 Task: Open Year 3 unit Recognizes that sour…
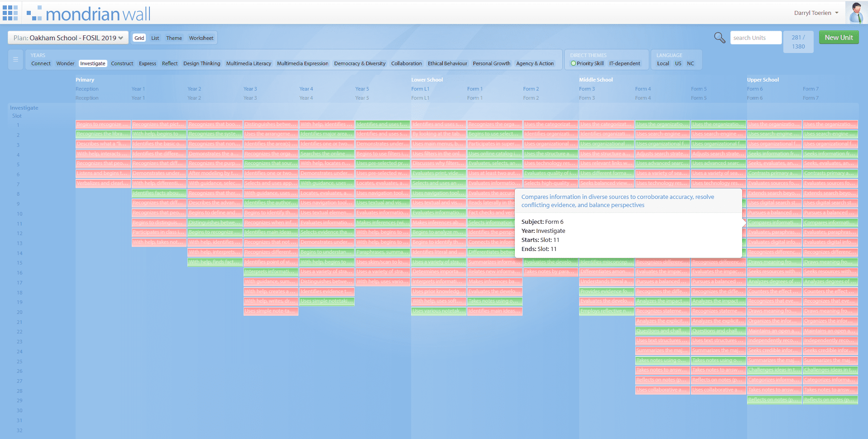coord(271,164)
